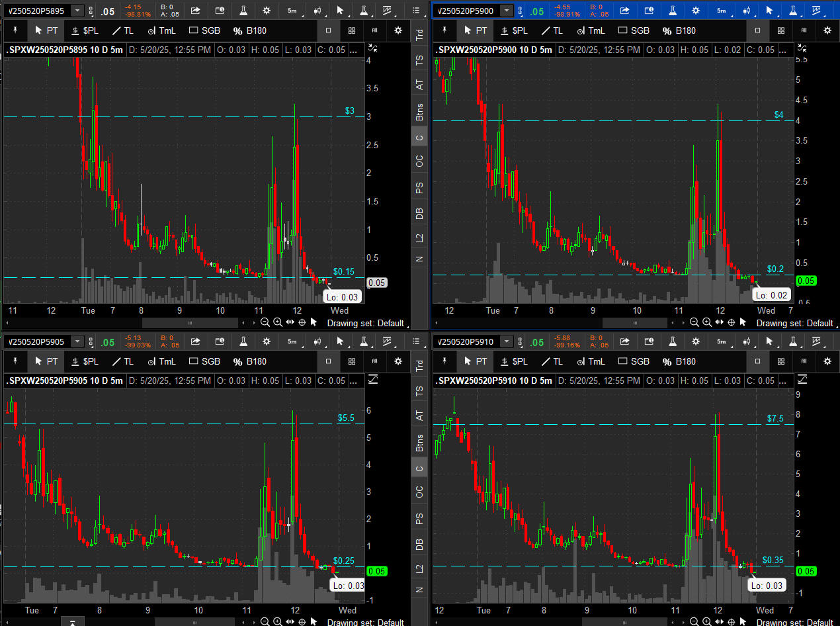Toggle the pin icon on the P5895 drawing toolbar

pos(16,30)
